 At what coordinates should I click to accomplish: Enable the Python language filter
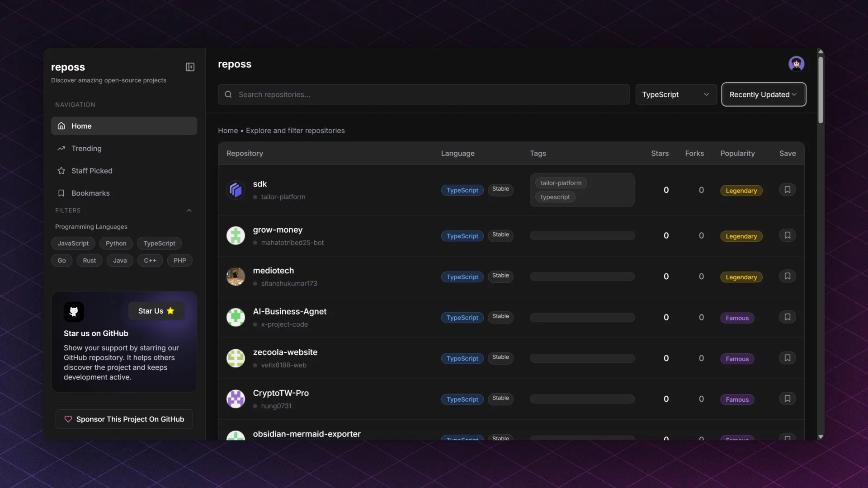116,243
